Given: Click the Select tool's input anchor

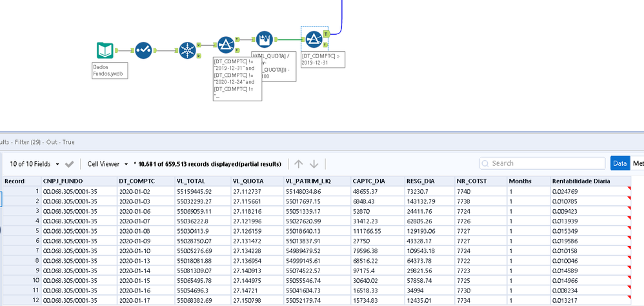Looking at the screenshot, I should pyautogui.click(x=133, y=50).
